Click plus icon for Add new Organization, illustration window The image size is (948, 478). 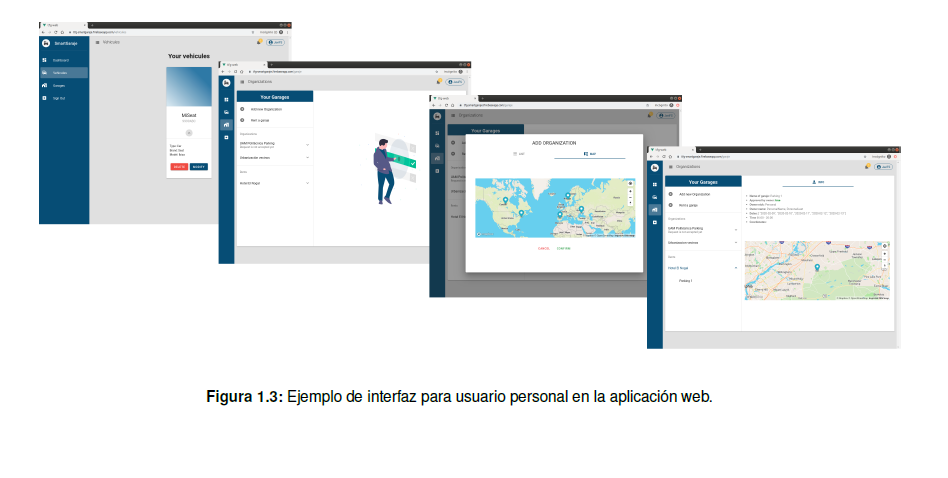[242, 109]
